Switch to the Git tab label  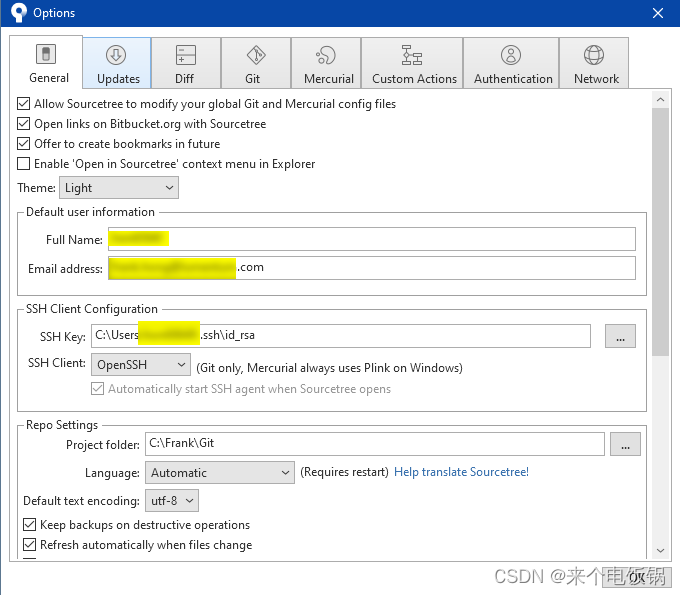252,79
